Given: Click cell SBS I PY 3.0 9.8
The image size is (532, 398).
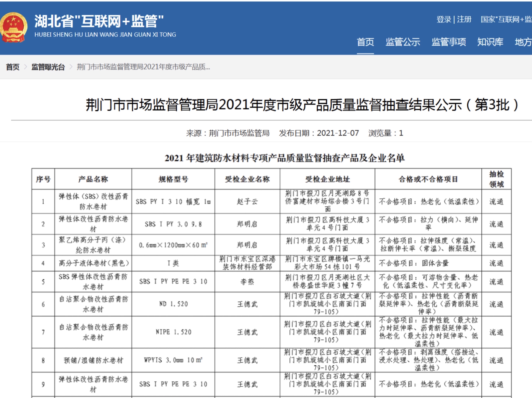Looking at the screenshot, I should tap(173, 224).
